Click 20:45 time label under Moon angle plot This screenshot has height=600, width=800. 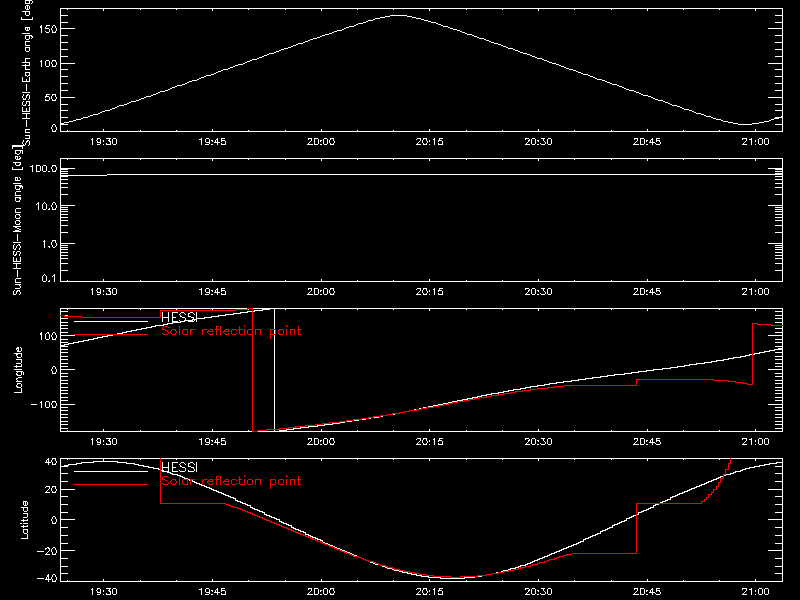click(647, 292)
